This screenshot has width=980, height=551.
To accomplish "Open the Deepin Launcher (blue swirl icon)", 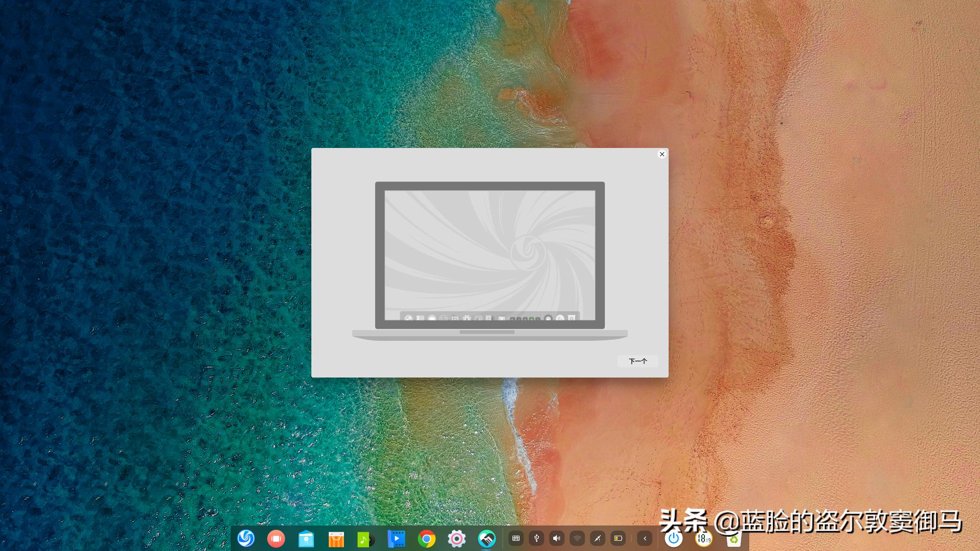I will [x=247, y=538].
